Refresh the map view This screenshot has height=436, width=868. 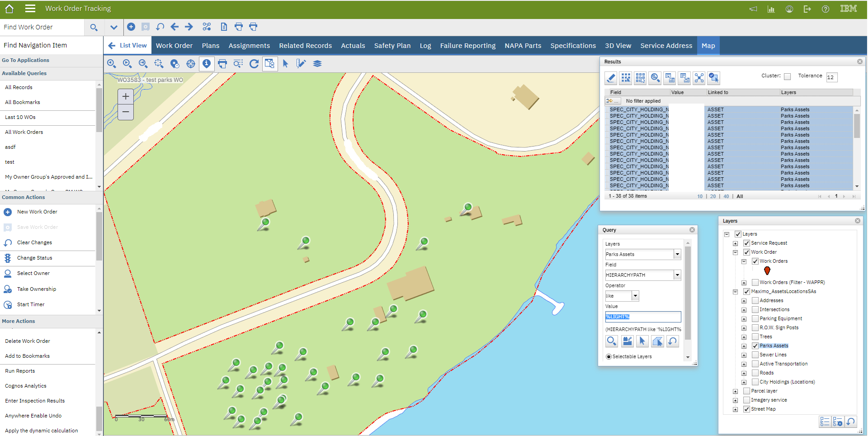click(254, 63)
